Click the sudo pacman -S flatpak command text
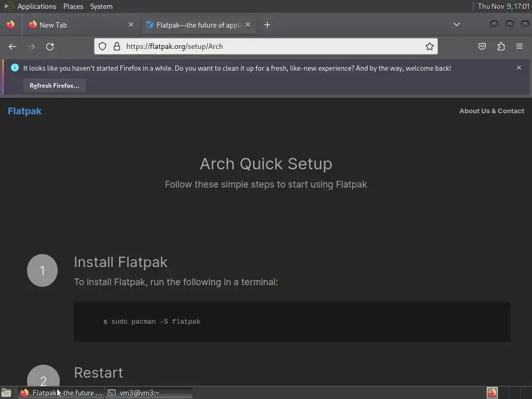Viewport: 532px width, 399px height. click(156, 321)
